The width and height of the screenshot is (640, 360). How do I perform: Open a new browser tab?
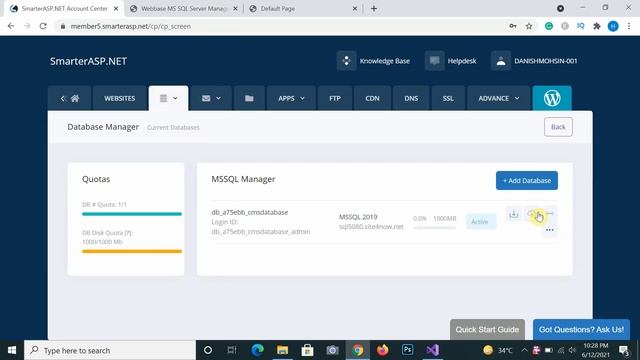pyautogui.click(x=374, y=9)
